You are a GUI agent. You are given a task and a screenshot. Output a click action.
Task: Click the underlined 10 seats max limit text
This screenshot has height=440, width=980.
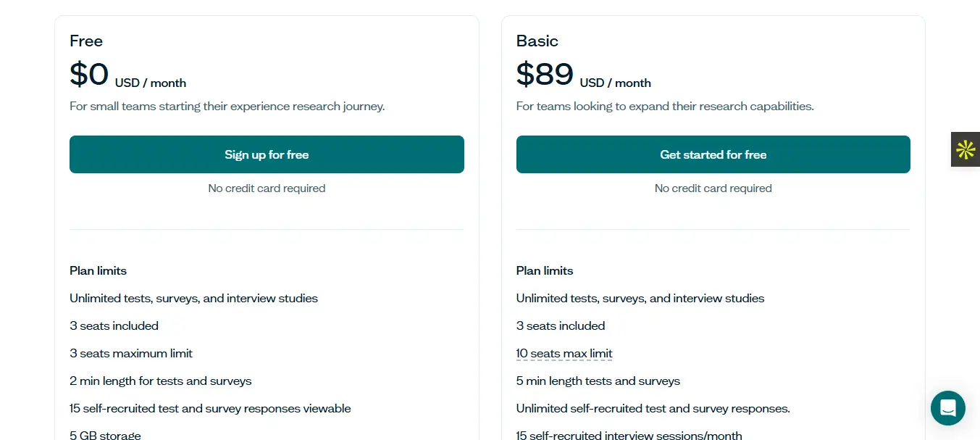[x=564, y=354]
